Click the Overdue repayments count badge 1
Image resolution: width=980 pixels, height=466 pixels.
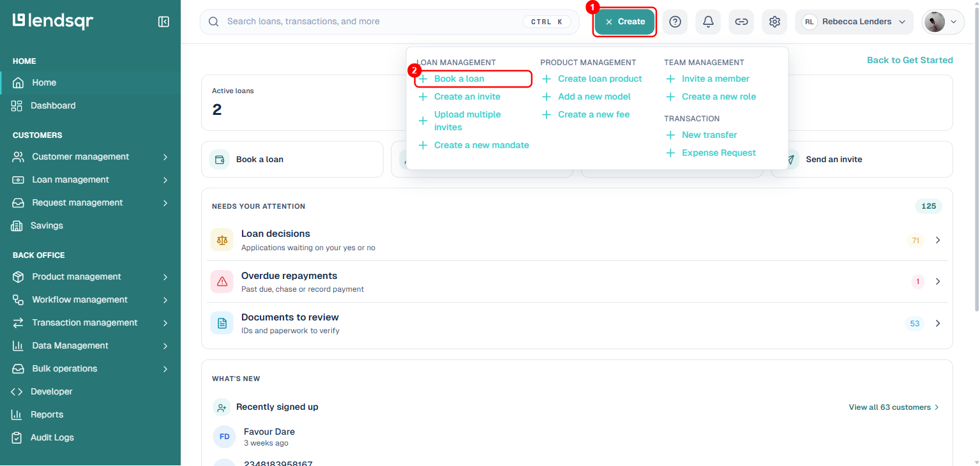[917, 282]
